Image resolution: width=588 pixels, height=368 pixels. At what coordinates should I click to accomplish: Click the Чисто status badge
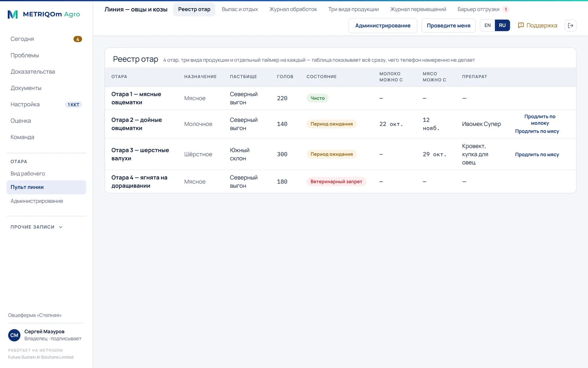(x=318, y=98)
